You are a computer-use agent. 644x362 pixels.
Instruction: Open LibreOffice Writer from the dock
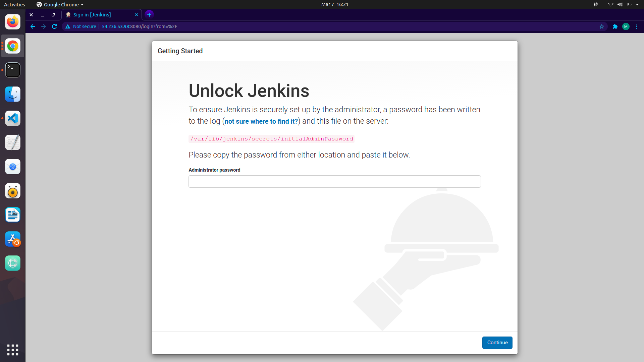click(x=13, y=215)
